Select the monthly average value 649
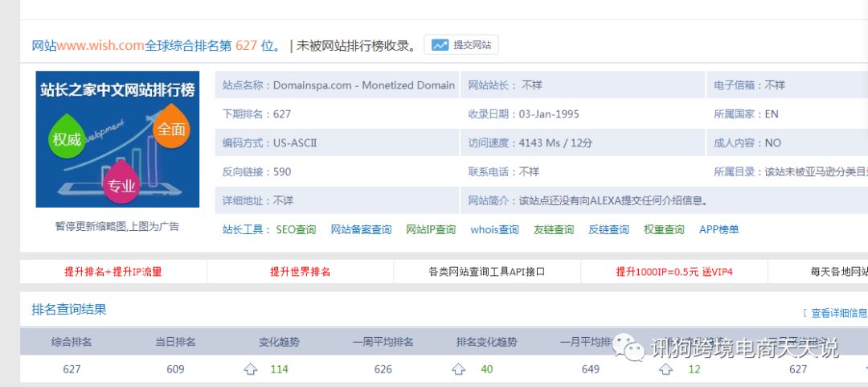The image size is (868, 387). point(591,369)
